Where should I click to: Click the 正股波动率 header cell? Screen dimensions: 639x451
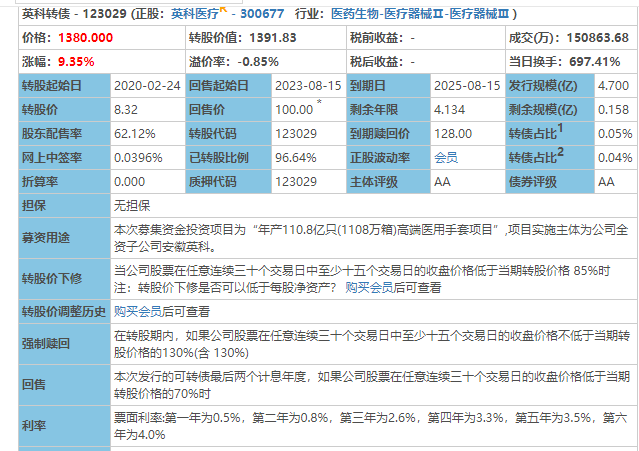(x=388, y=158)
